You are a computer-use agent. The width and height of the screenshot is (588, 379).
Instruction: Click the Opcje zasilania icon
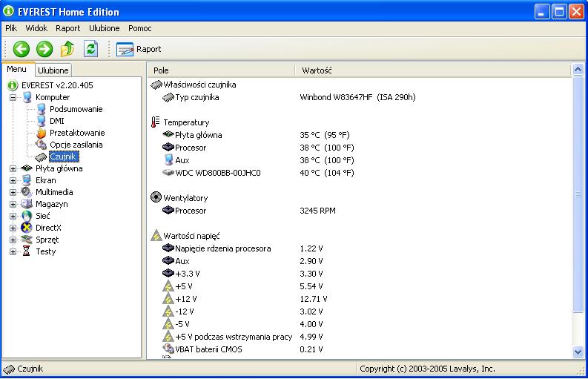click(41, 145)
